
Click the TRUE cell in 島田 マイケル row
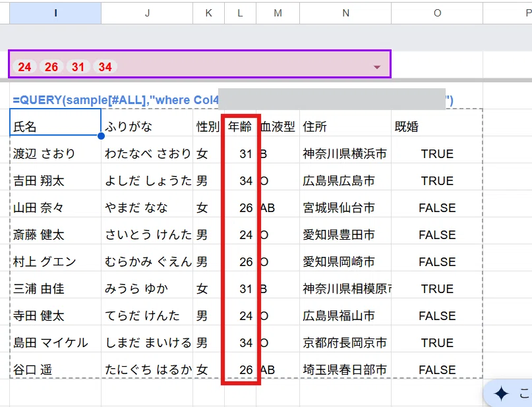coord(437,339)
